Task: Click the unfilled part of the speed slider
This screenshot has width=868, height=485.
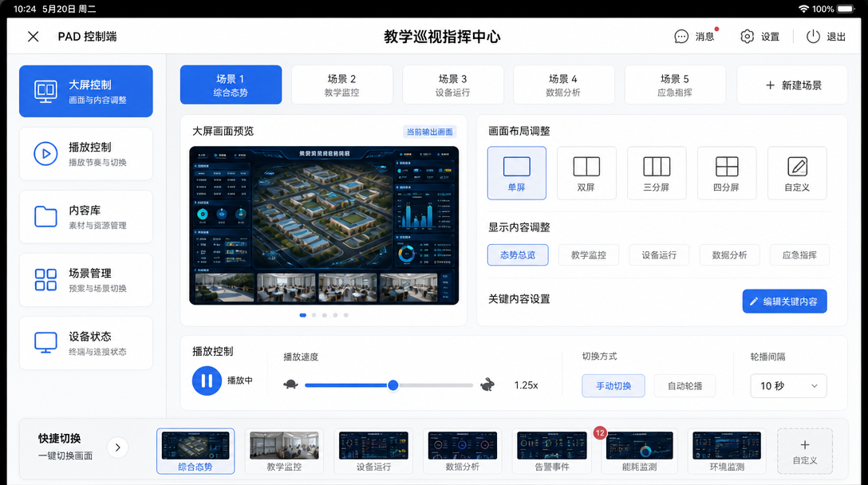Action: [x=436, y=385]
